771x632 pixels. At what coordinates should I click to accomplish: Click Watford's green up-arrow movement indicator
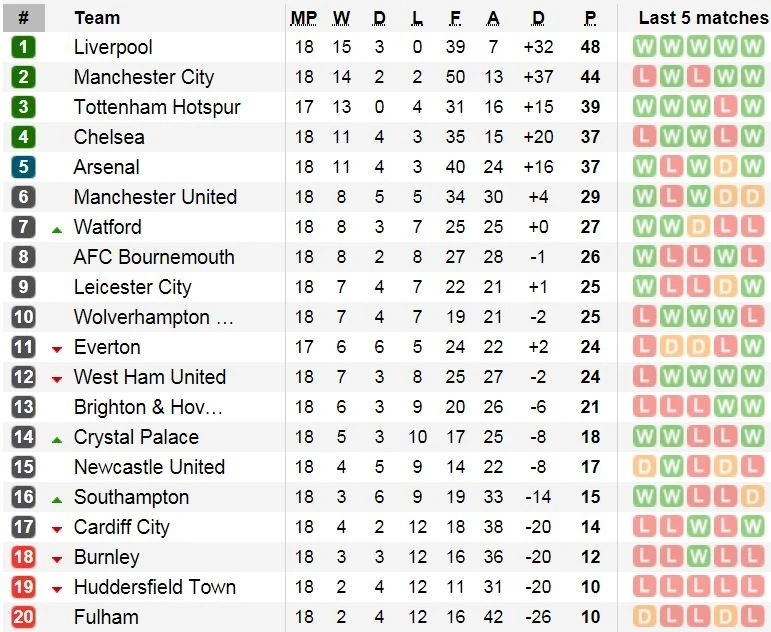click(x=57, y=229)
